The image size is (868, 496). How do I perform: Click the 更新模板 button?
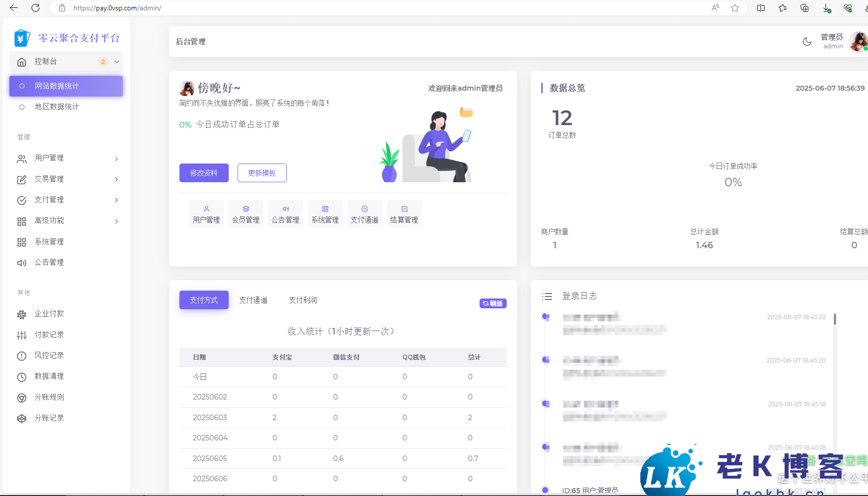(x=262, y=173)
